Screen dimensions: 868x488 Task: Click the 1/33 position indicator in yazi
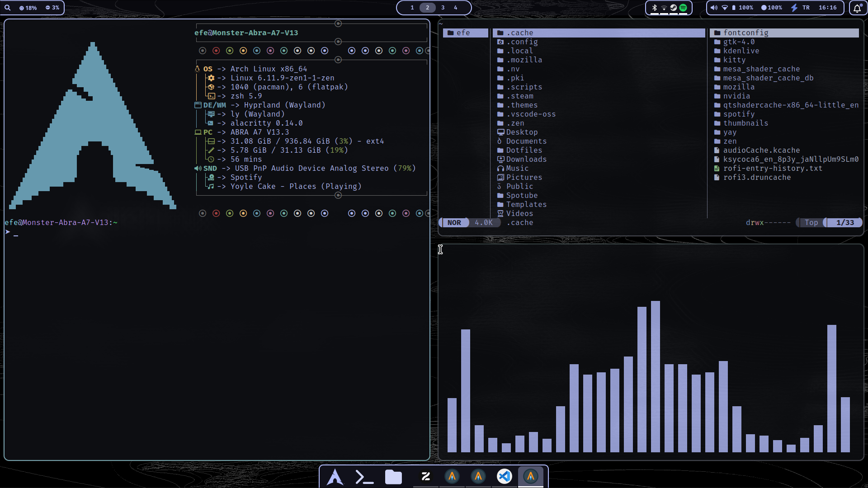pos(844,222)
